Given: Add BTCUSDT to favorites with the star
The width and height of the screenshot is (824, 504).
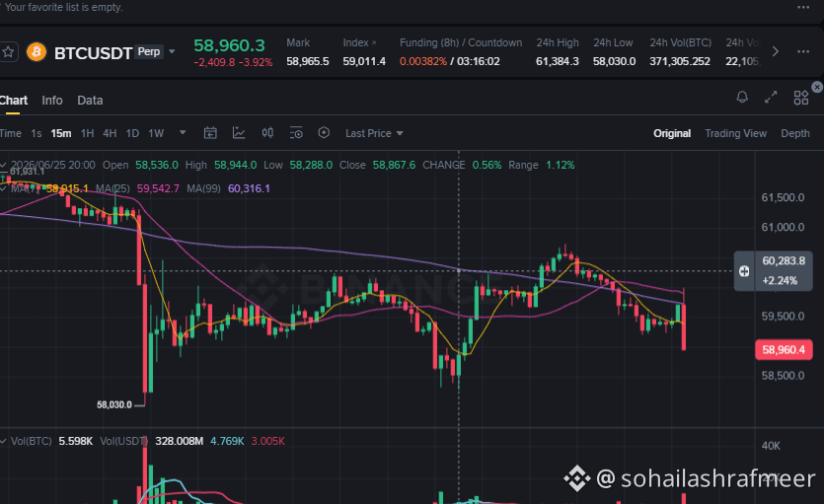Looking at the screenshot, I should [8, 52].
